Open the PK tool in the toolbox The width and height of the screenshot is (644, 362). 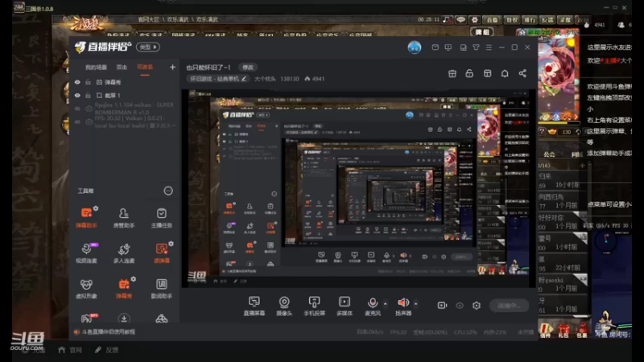click(x=88, y=318)
